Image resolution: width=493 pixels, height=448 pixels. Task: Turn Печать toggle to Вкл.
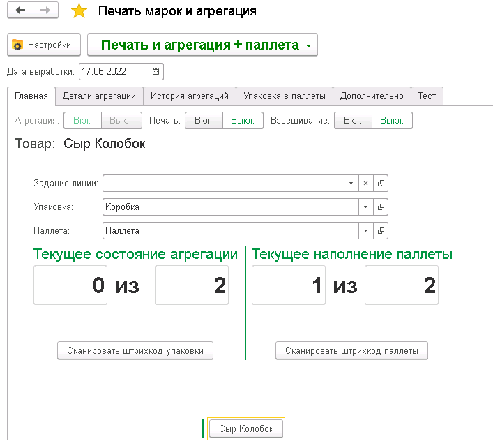pos(203,121)
